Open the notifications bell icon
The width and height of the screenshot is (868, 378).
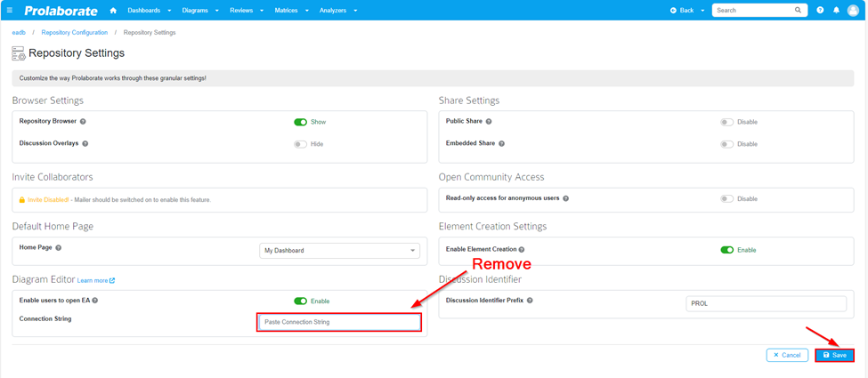[836, 10]
